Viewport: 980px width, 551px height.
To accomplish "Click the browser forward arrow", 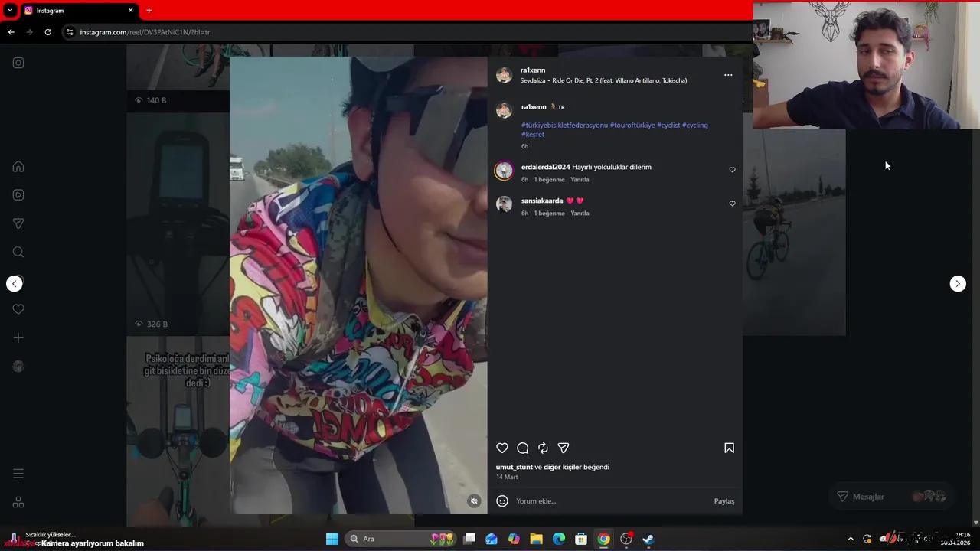I will 29,32.
